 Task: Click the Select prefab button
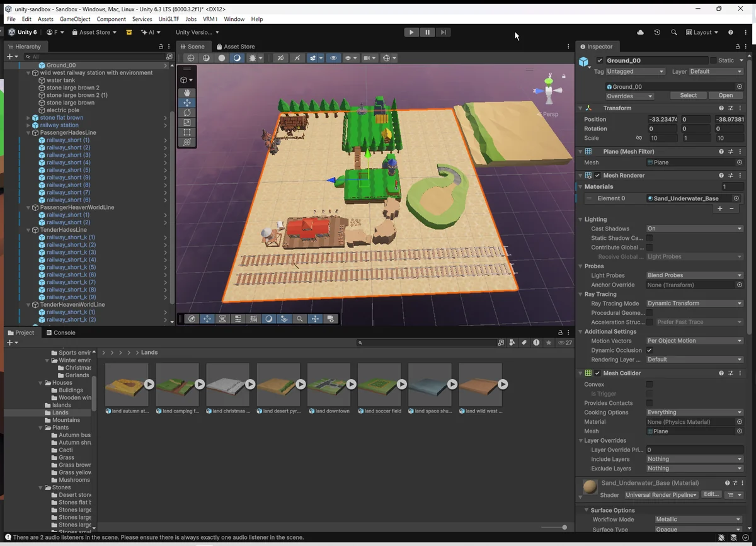click(688, 96)
